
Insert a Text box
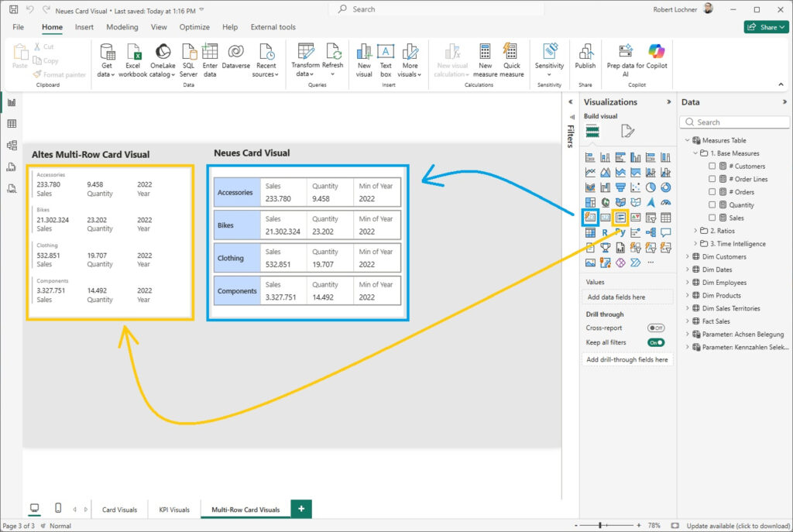pyautogui.click(x=386, y=52)
